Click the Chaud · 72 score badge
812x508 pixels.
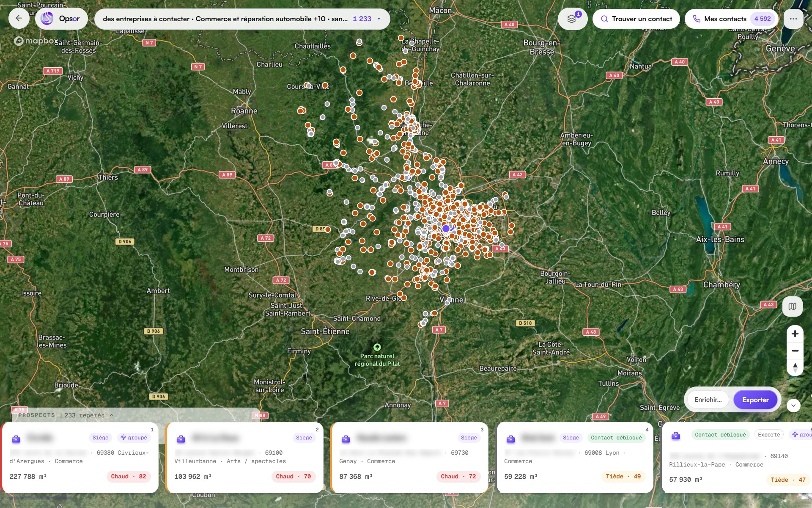click(x=458, y=476)
